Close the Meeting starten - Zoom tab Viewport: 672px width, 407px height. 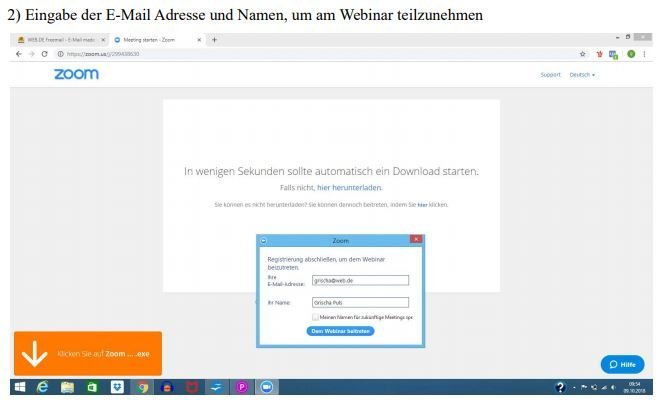(x=199, y=40)
